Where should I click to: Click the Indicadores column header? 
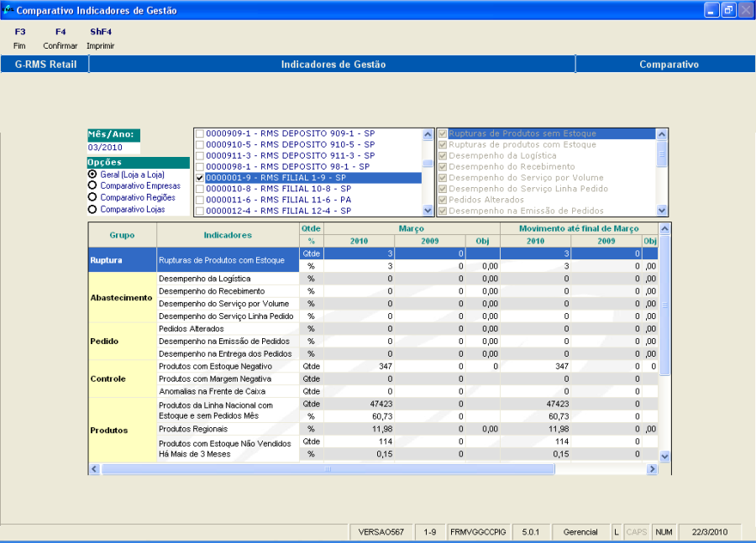[228, 235]
